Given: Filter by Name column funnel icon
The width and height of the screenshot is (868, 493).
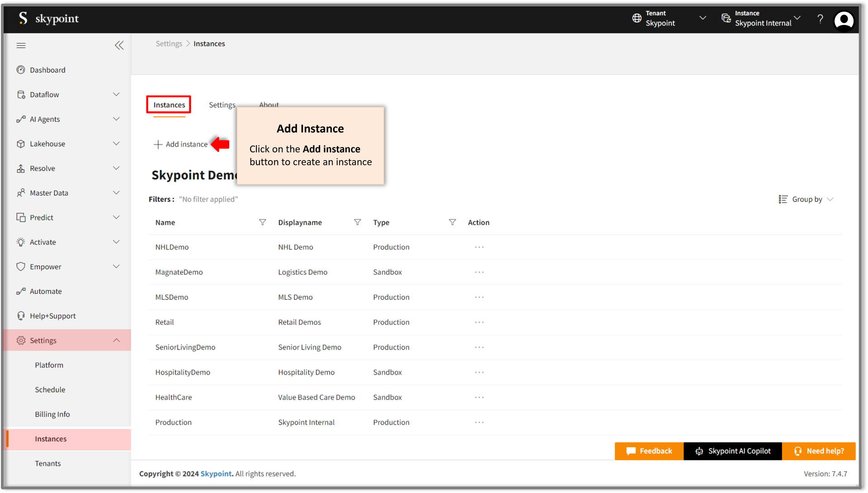Looking at the screenshot, I should pos(262,222).
